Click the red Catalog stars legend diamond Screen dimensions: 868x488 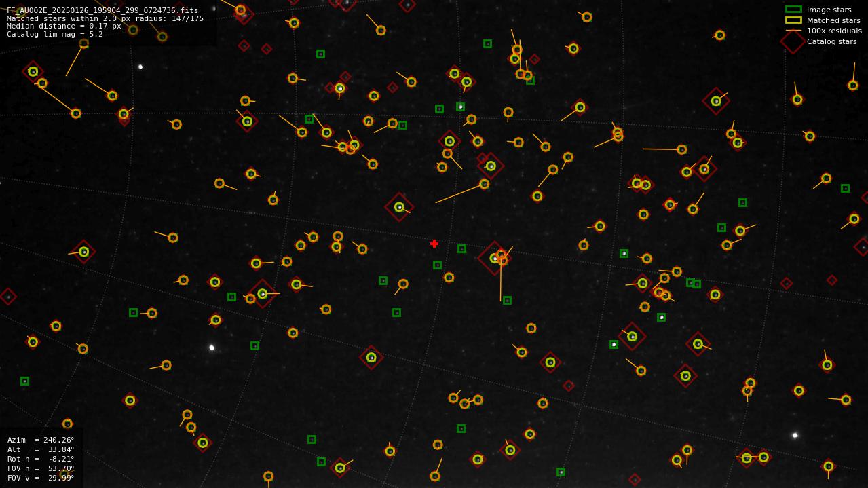coord(793,41)
